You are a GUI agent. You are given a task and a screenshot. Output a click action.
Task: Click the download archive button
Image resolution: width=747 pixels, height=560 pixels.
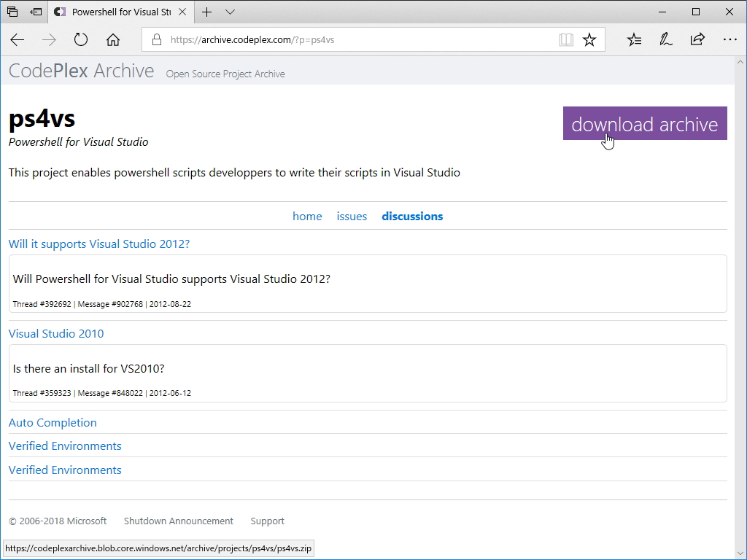645,123
